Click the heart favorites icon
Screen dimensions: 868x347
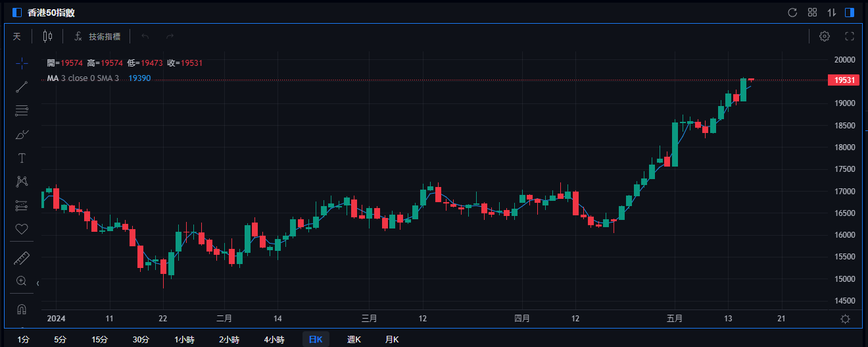coord(22,229)
